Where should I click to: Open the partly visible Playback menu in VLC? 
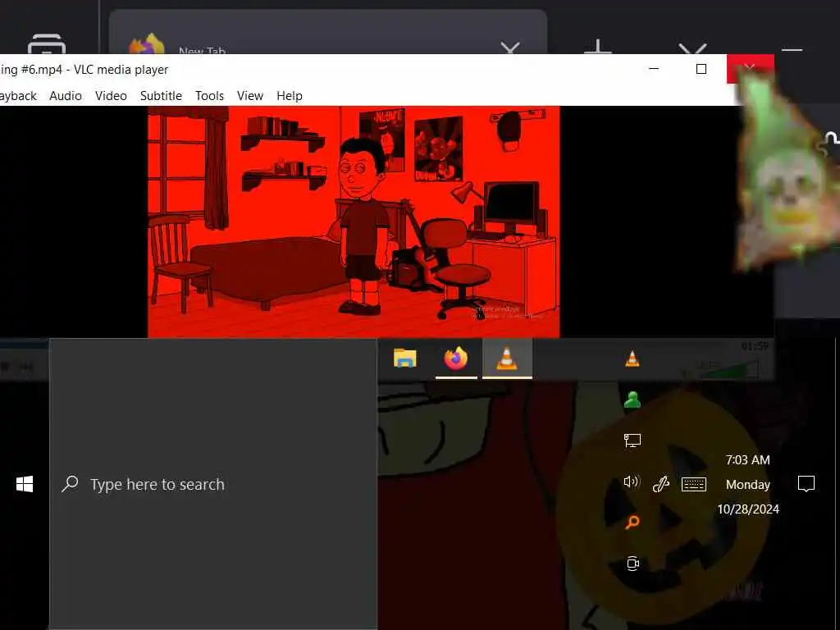point(18,96)
